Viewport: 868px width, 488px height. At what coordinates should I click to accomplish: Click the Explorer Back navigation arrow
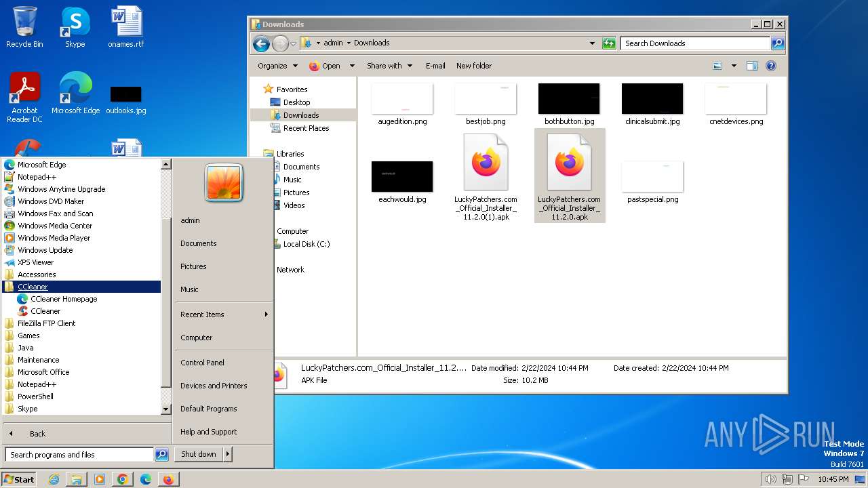(x=261, y=43)
